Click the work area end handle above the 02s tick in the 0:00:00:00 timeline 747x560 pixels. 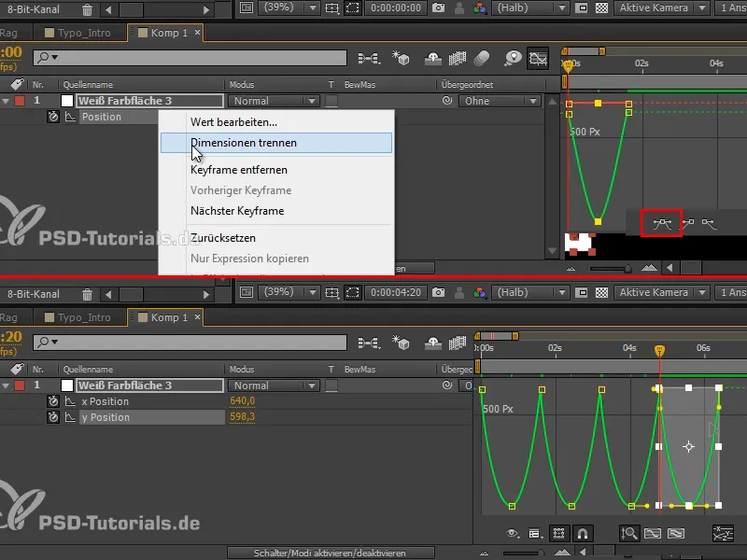[x=602, y=51]
